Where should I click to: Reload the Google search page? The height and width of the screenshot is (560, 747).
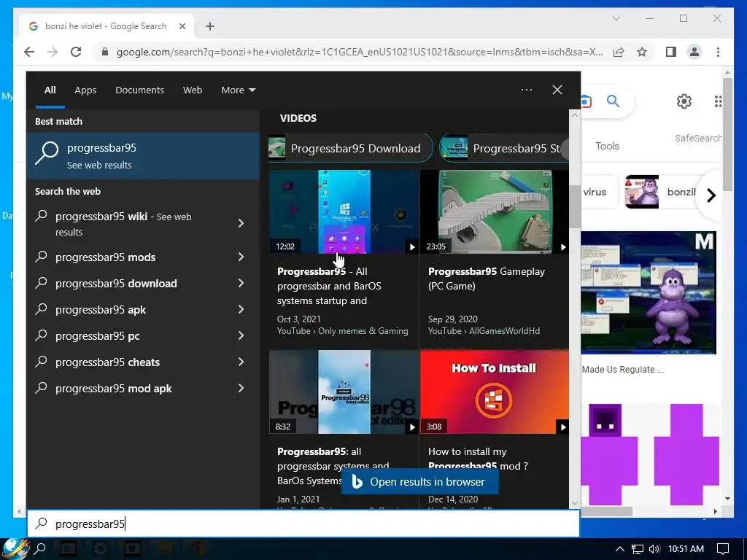pyautogui.click(x=76, y=52)
